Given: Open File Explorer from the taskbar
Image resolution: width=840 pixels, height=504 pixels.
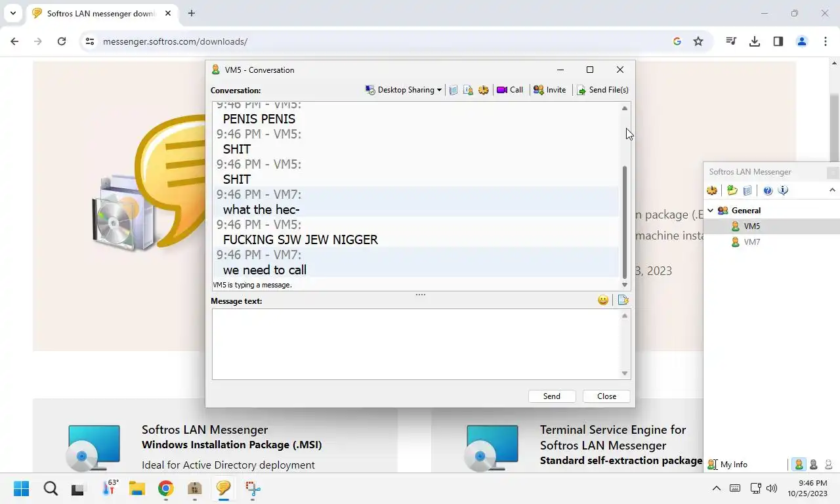Looking at the screenshot, I should point(136,488).
